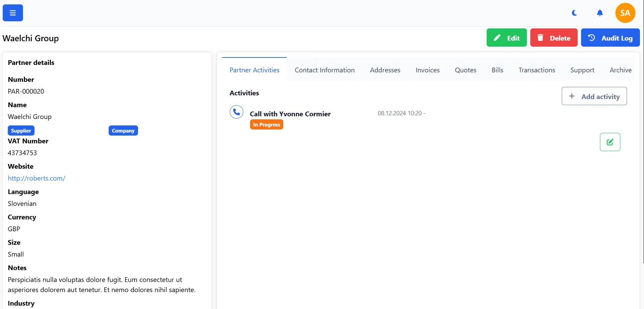Open the Addresses tab
Image resolution: width=644 pixels, height=309 pixels.
(385, 70)
